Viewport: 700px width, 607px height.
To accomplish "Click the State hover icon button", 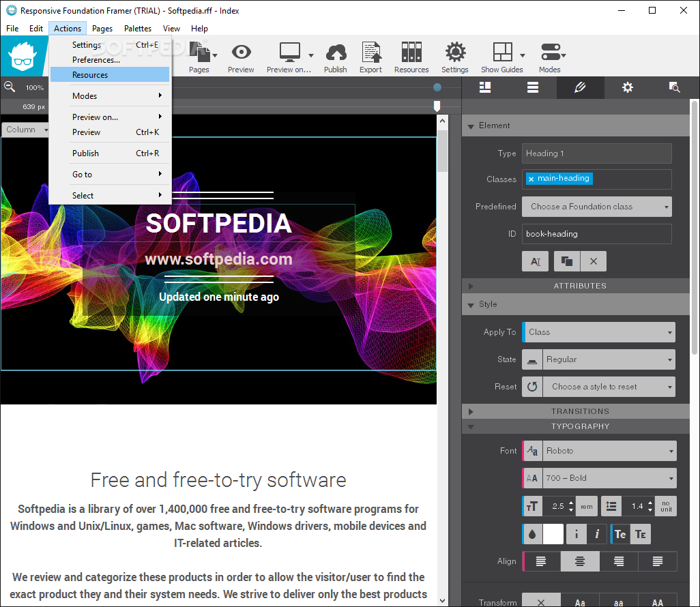I will pos(532,359).
